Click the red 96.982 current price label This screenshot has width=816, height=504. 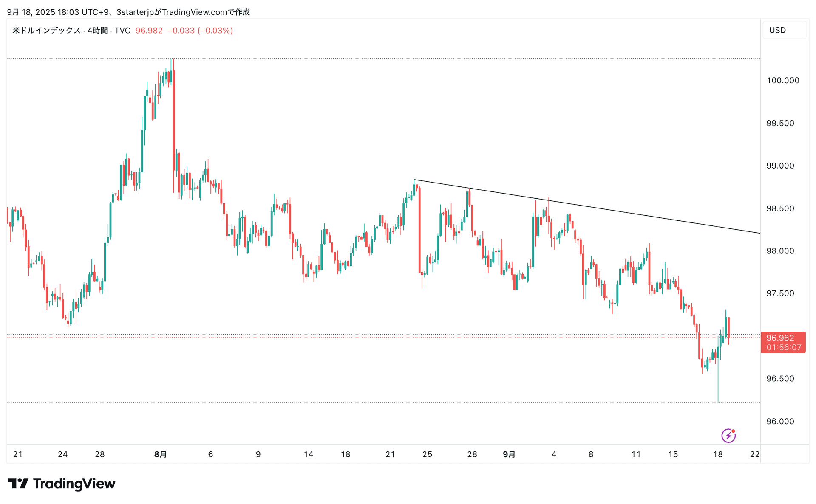pos(780,338)
